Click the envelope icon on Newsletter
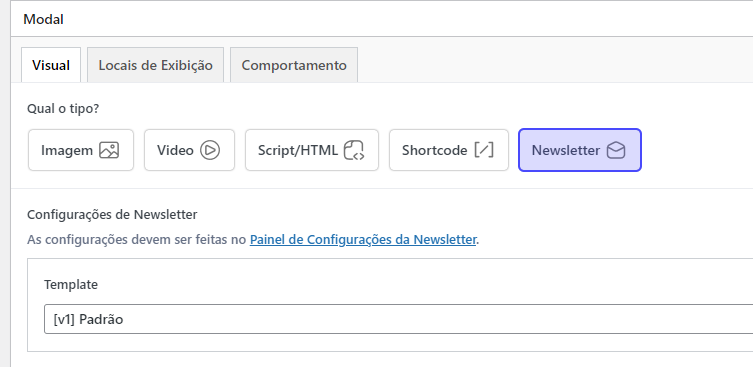This screenshot has height=367, width=753. coord(616,150)
